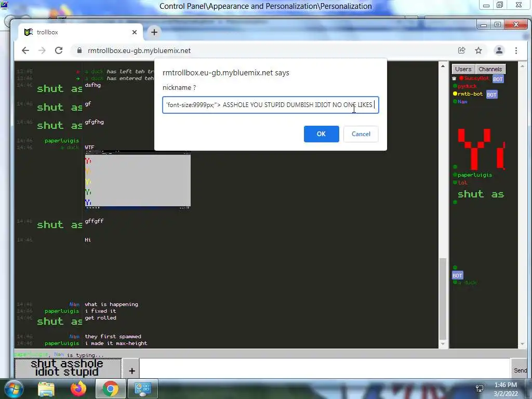
Task: Click the trollbox tab favicon
Action: (x=29, y=32)
